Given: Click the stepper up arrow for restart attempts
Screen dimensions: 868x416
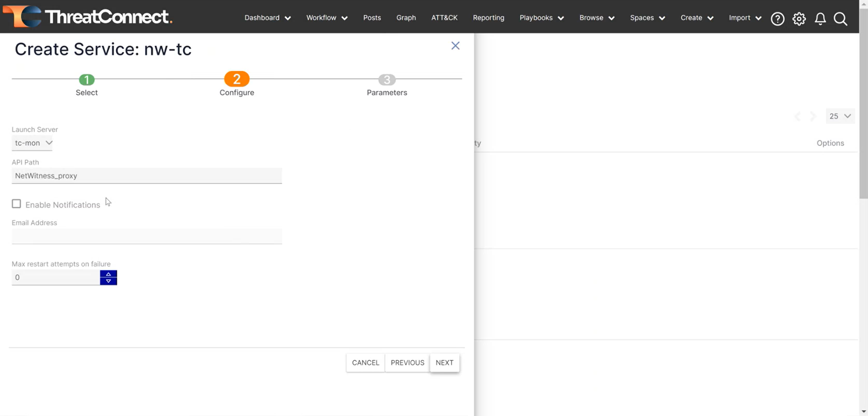Looking at the screenshot, I should point(108,274).
